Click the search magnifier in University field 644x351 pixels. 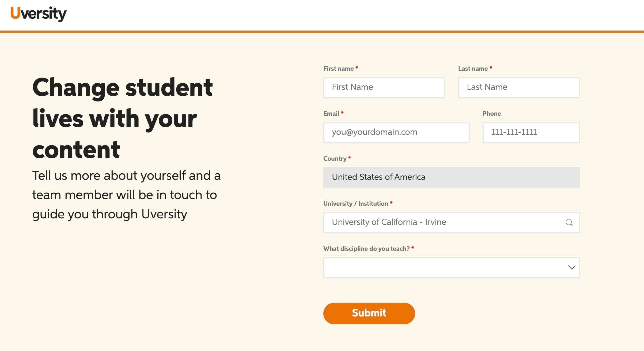click(x=569, y=222)
